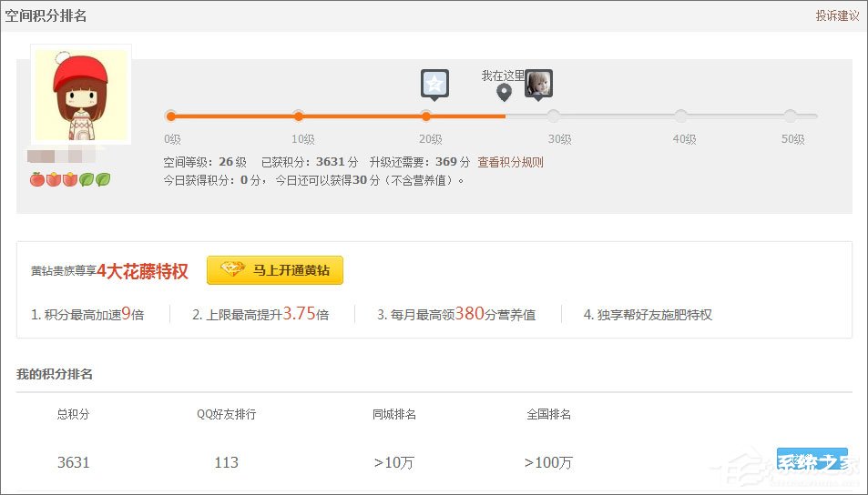Click the 20级 milestone dot
Screen dimensions: 868x495
[x=425, y=116]
